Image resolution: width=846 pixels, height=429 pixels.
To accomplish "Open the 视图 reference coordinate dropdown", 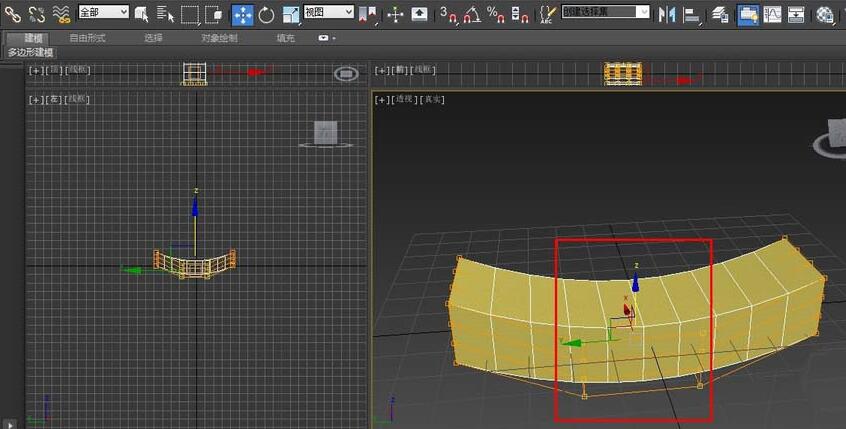I will pos(329,12).
